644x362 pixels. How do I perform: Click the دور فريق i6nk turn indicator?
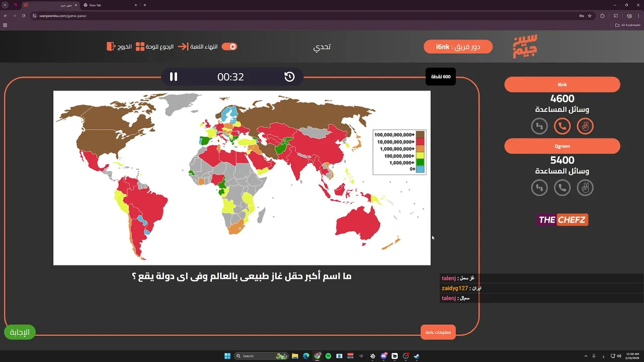pyautogui.click(x=458, y=46)
